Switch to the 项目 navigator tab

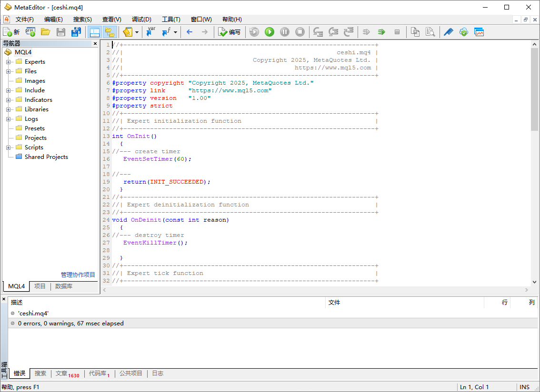(x=40, y=286)
